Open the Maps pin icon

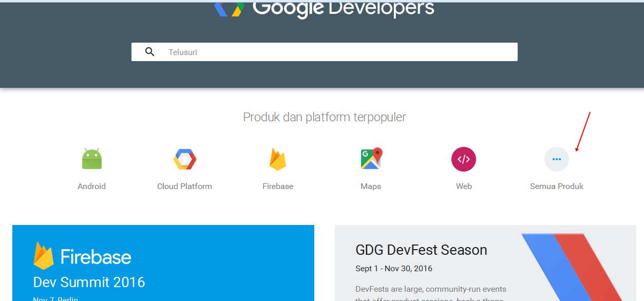(371, 159)
